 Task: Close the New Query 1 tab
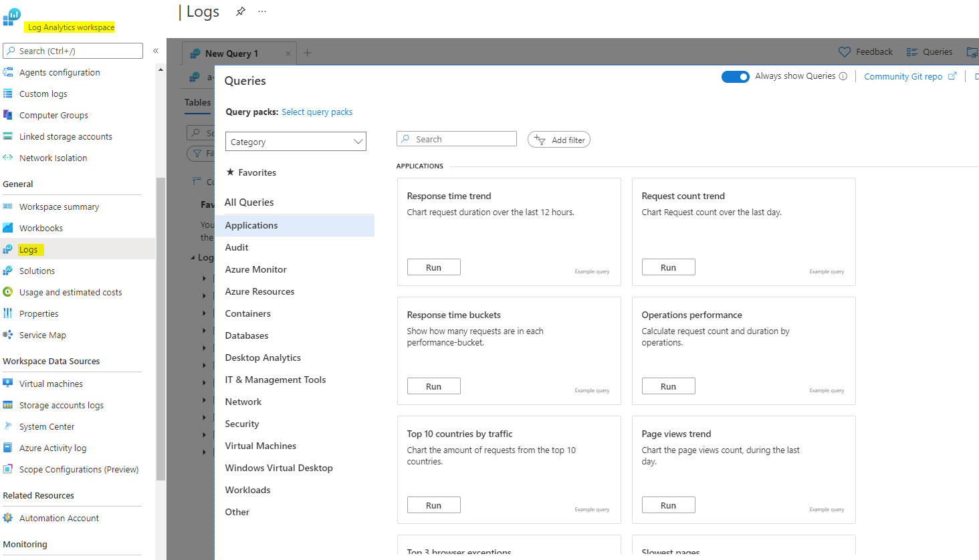(x=288, y=53)
